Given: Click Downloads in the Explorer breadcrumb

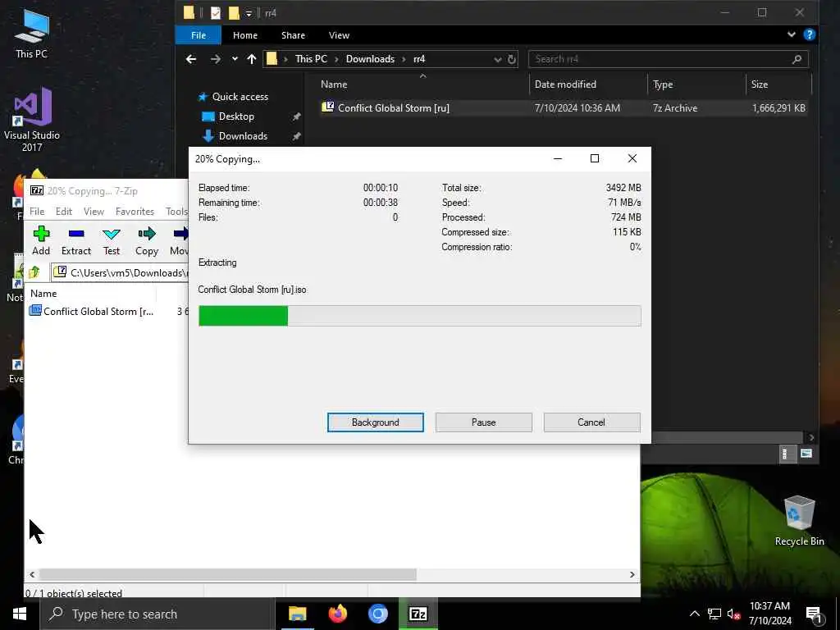Looking at the screenshot, I should [370, 59].
